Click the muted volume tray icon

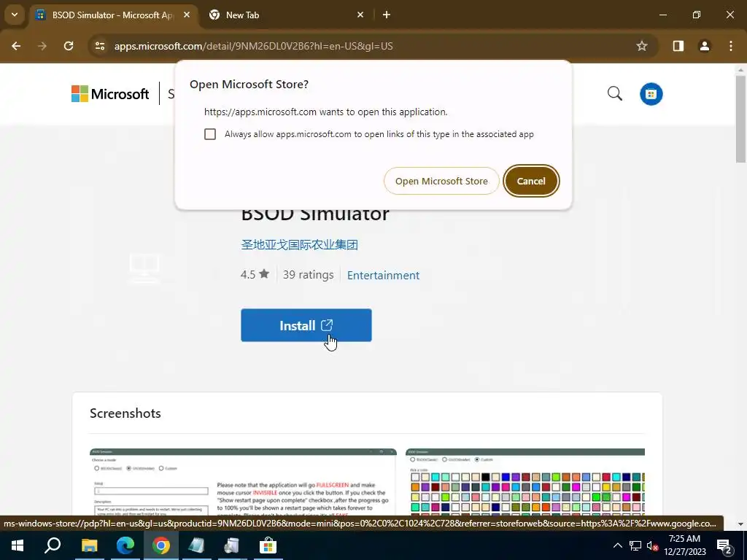point(652,545)
